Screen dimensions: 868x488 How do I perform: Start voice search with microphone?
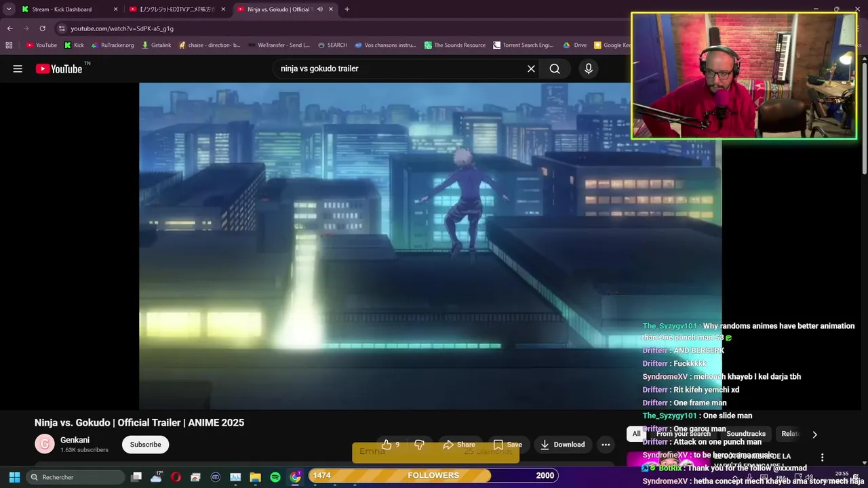pyautogui.click(x=589, y=68)
